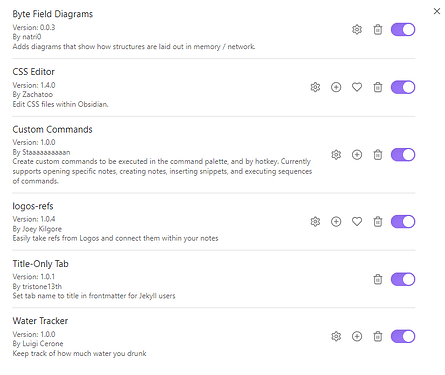445x375 pixels.
Task: Delete the Title-Only Tab plugin
Action: [378, 279]
